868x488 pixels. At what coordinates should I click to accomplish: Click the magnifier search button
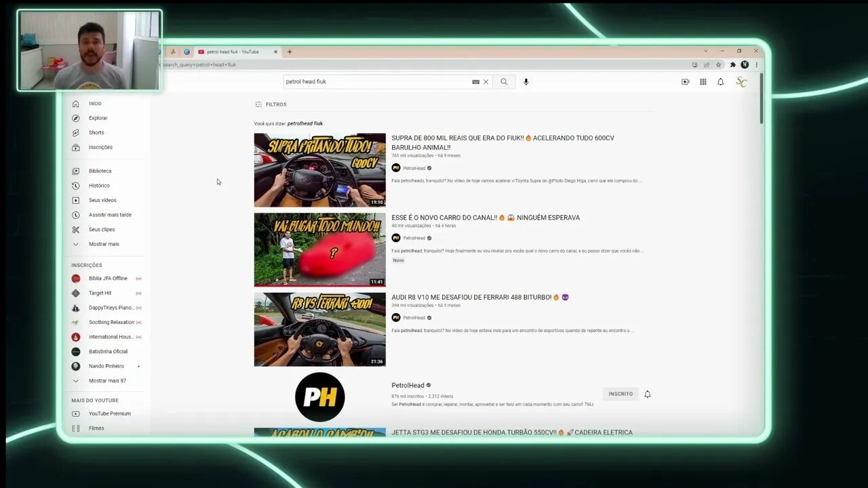coord(504,81)
